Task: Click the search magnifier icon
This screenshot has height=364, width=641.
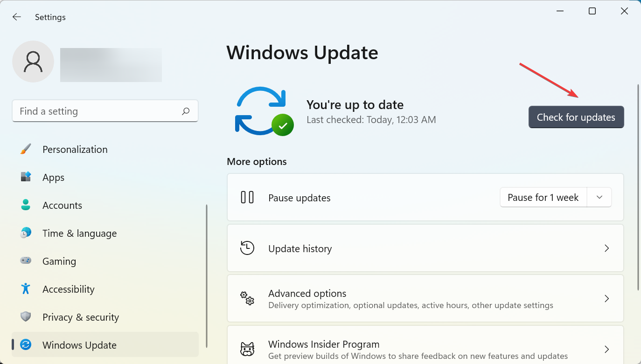Action: (x=186, y=111)
